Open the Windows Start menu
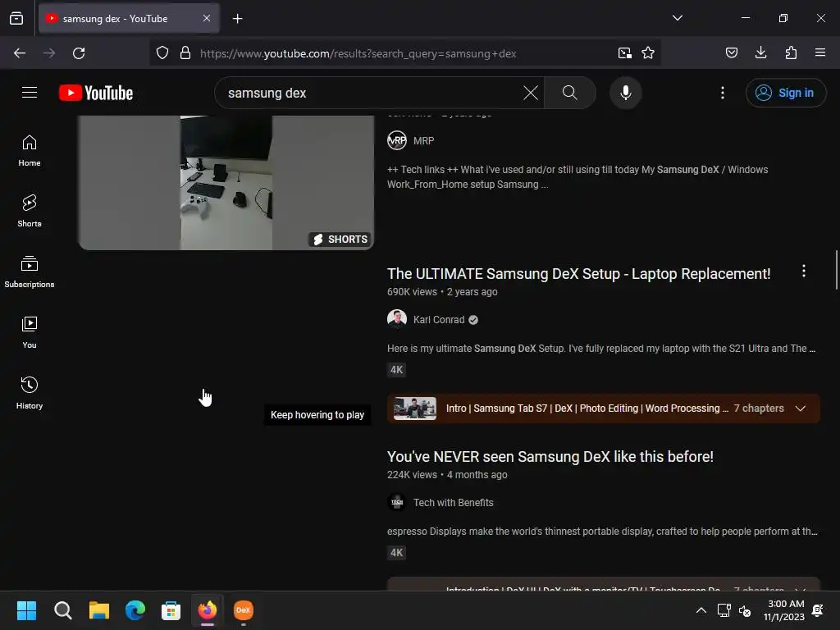Image resolution: width=840 pixels, height=630 pixels. coord(26,610)
